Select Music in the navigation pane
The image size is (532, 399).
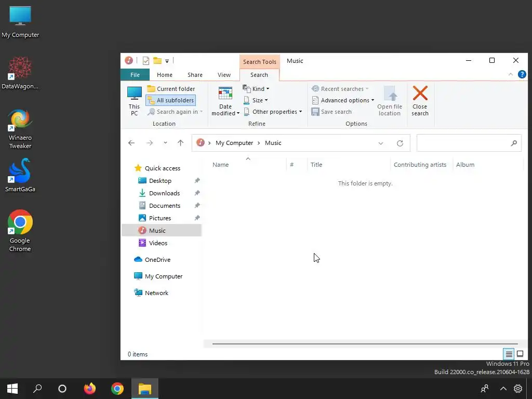[x=162, y=231]
